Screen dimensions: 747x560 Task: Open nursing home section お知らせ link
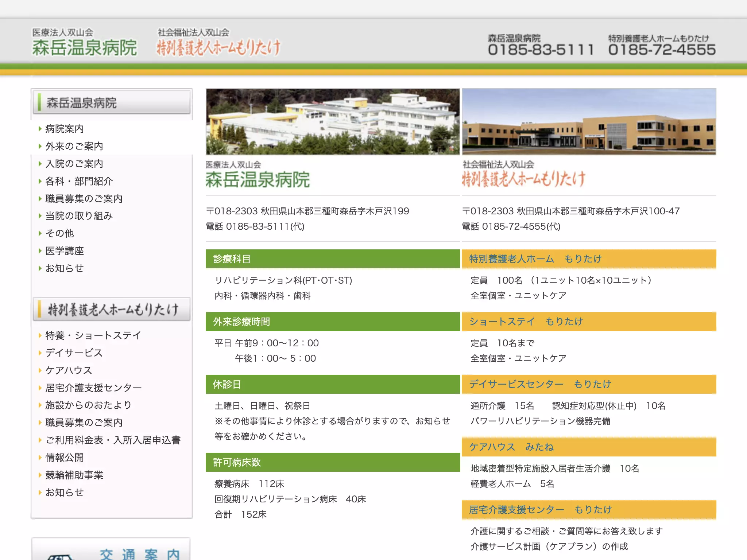click(64, 493)
